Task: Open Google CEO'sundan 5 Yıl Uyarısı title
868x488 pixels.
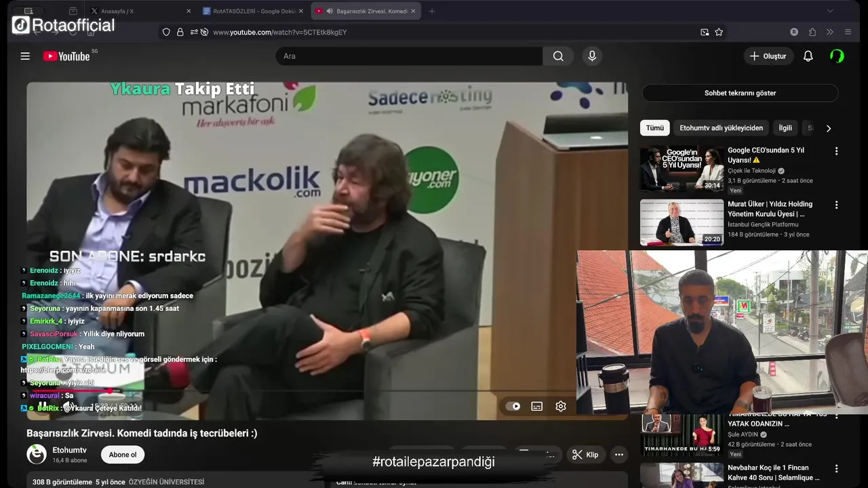Action: point(766,155)
